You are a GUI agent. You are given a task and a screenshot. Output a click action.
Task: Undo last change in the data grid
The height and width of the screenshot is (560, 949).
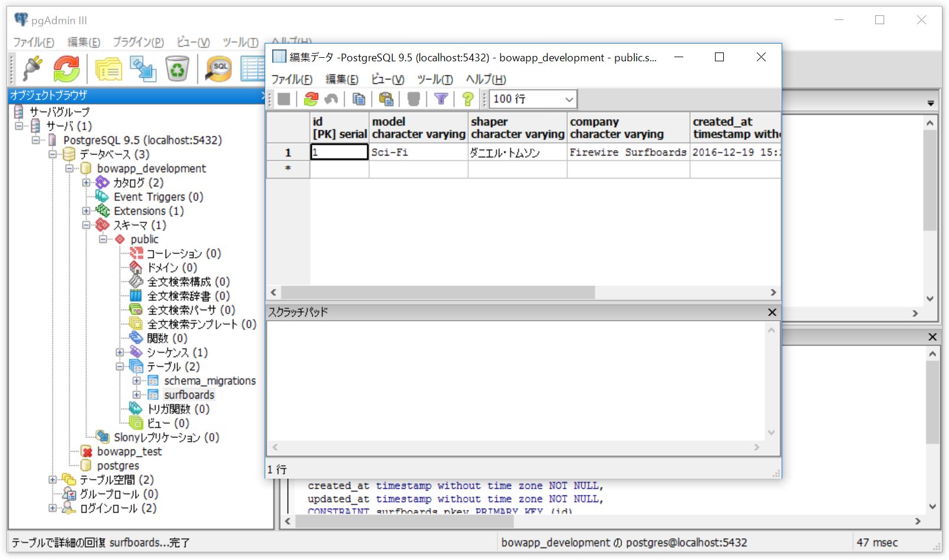coord(331,99)
